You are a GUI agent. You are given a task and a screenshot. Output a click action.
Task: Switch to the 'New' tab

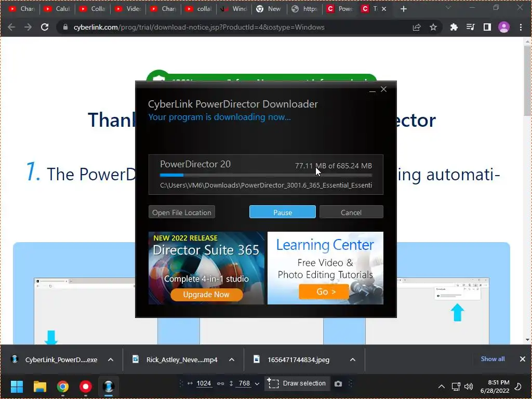coord(269,9)
